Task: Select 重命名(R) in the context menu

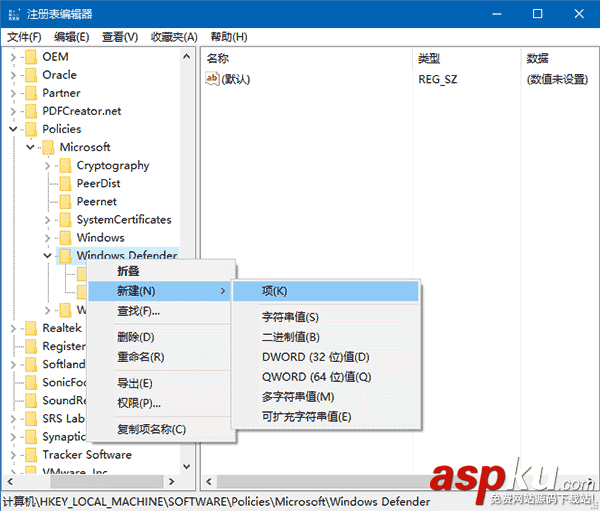Action: (x=159, y=357)
